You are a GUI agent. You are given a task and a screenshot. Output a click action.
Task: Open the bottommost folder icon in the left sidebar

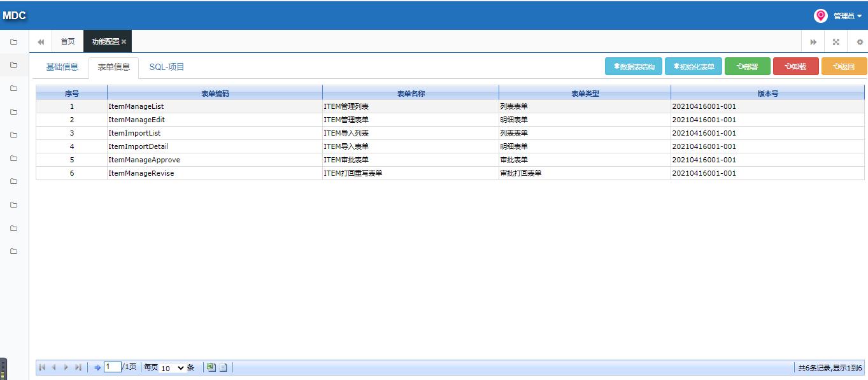click(x=14, y=251)
